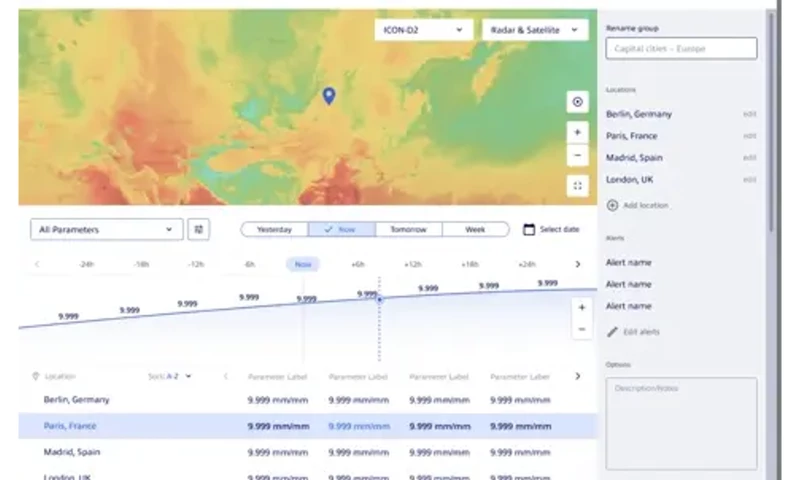The width and height of the screenshot is (800, 480).
Task: Select highlighted Paris, France table row
Action: 308,426
